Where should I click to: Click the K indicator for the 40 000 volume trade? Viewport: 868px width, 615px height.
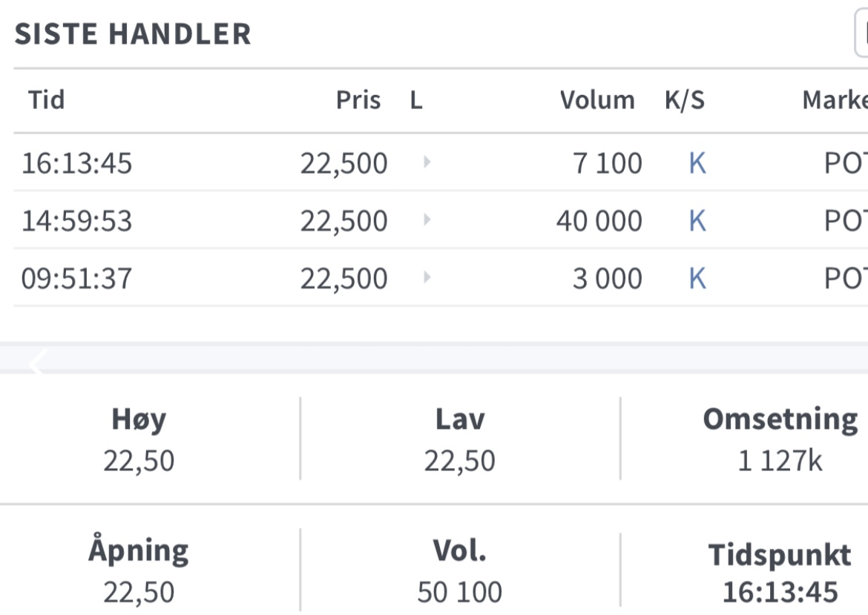(697, 221)
